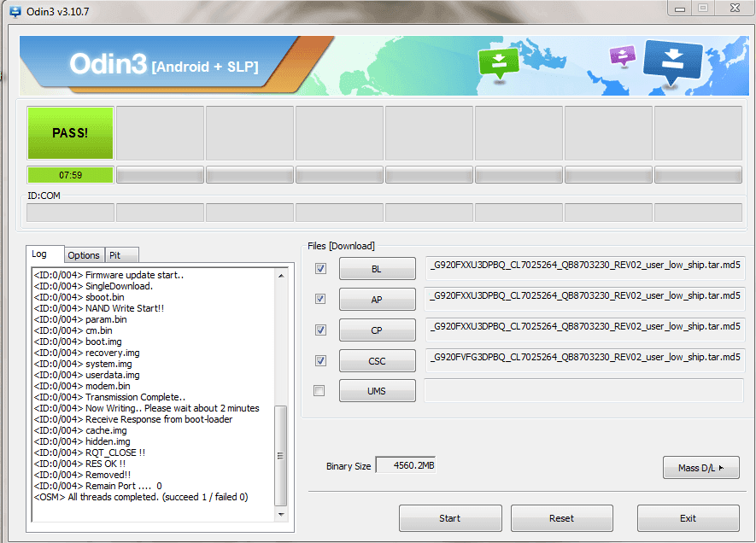The width and height of the screenshot is (756, 543).
Task: Select log line 'Removed!!'
Action: 82,475
